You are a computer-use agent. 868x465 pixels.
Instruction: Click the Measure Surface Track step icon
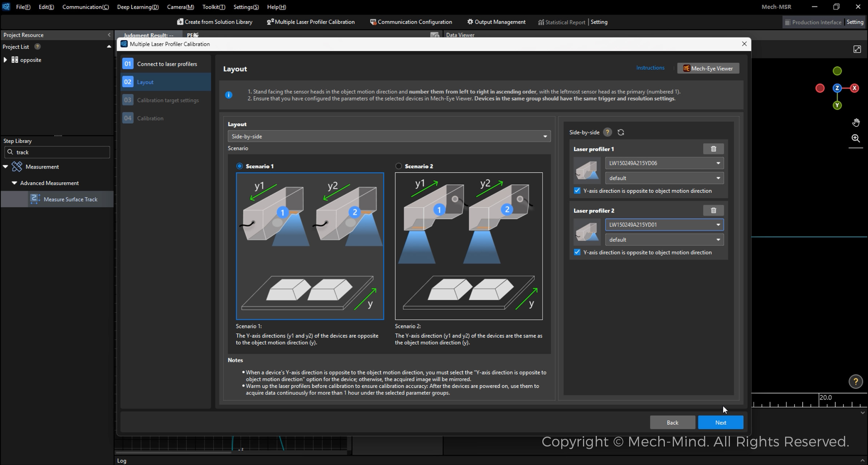point(35,199)
